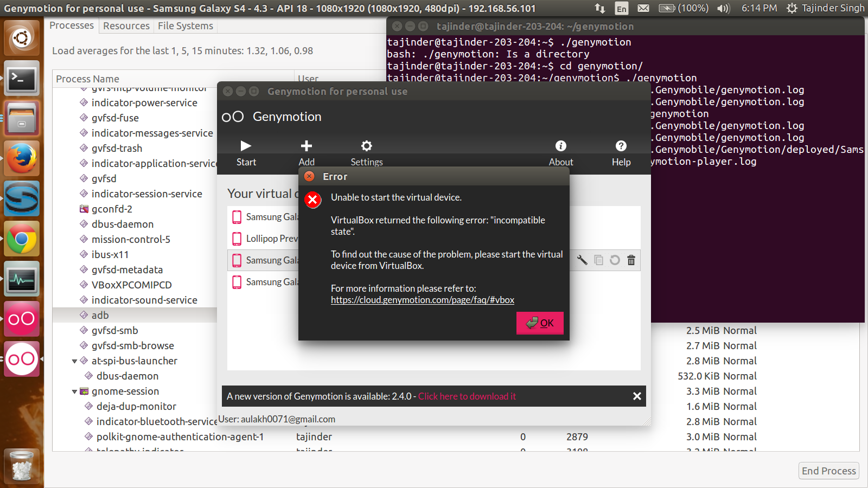Click the Load averages text in System Monitor
The width and height of the screenshot is (868, 488).
[182, 51]
